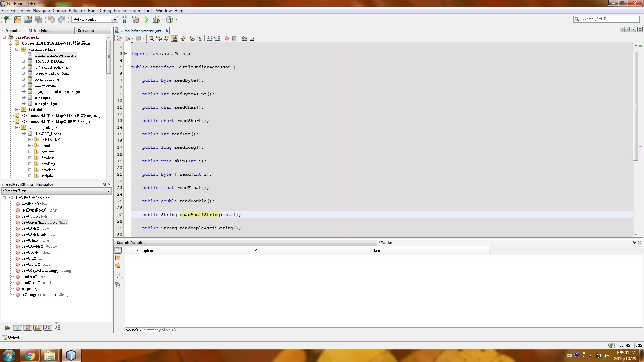The height and width of the screenshot is (362, 644).
Task: Expand the tools.data node
Action: pyautogui.click(x=17, y=110)
